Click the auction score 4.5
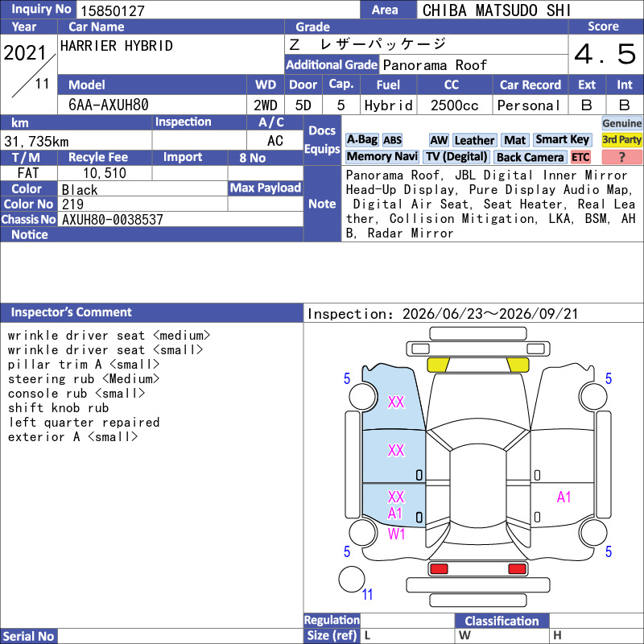 [605, 54]
